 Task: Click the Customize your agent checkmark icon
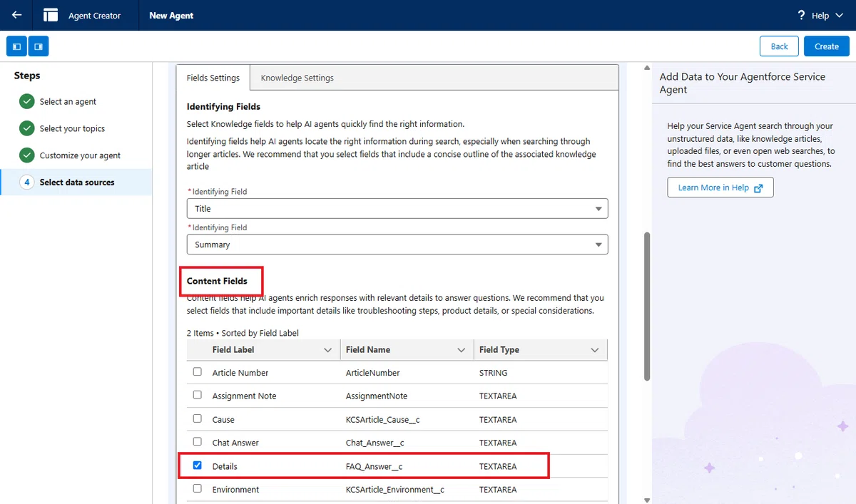coord(27,155)
